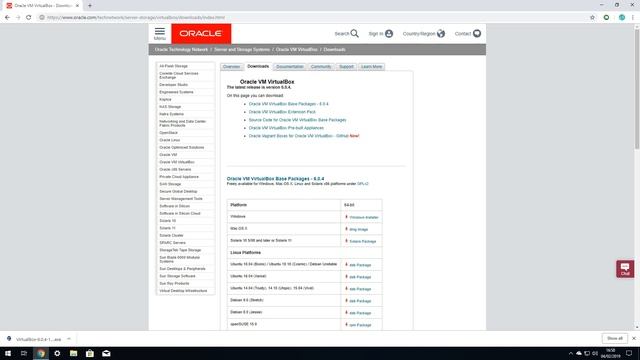Open the Oracle hamburger Menu
The image size is (640, 360).
tap(160, 33)
